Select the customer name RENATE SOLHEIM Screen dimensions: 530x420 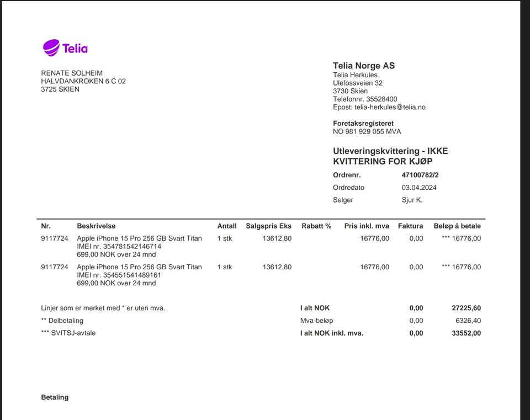point(72,73)
